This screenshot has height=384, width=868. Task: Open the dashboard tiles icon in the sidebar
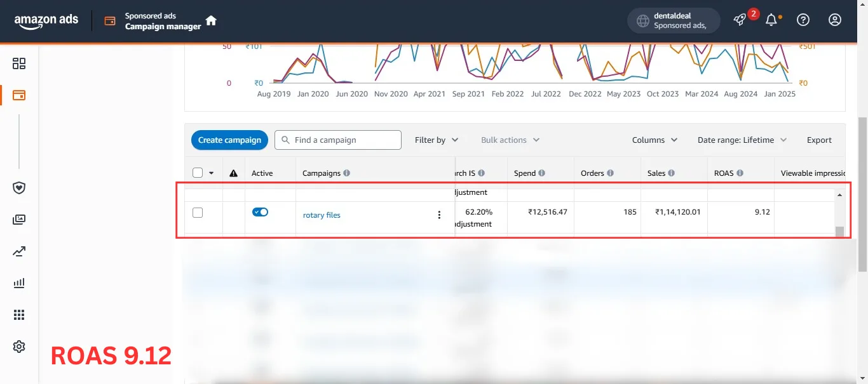click(19, 63)
